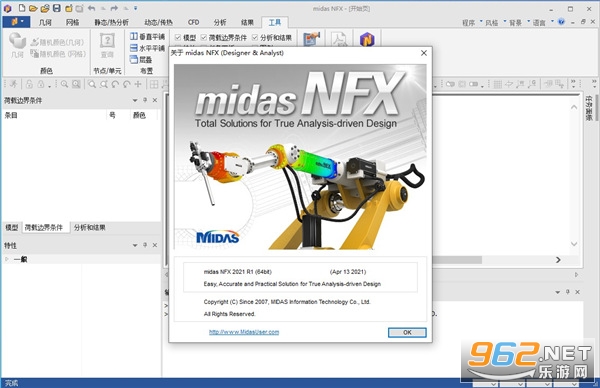
Task: Click the screen capture image icon in the ribbon
Action: tap(311, 39)
